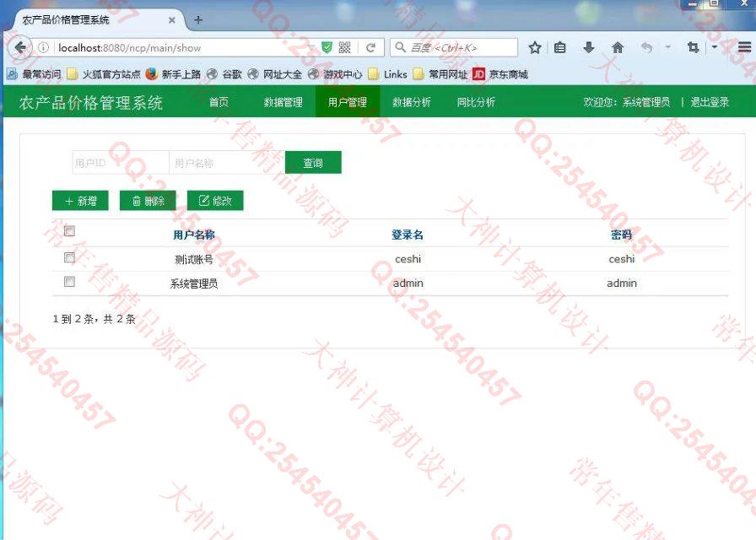This screenshot has height=540, width=756.
Task: Go to 首页 menu
Action: 219,102
